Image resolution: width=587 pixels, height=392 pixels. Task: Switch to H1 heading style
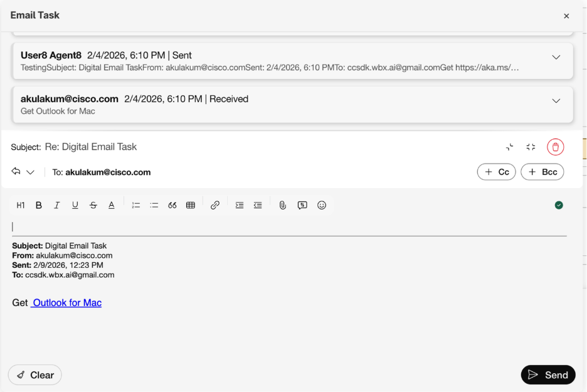[x=20, y=205]
